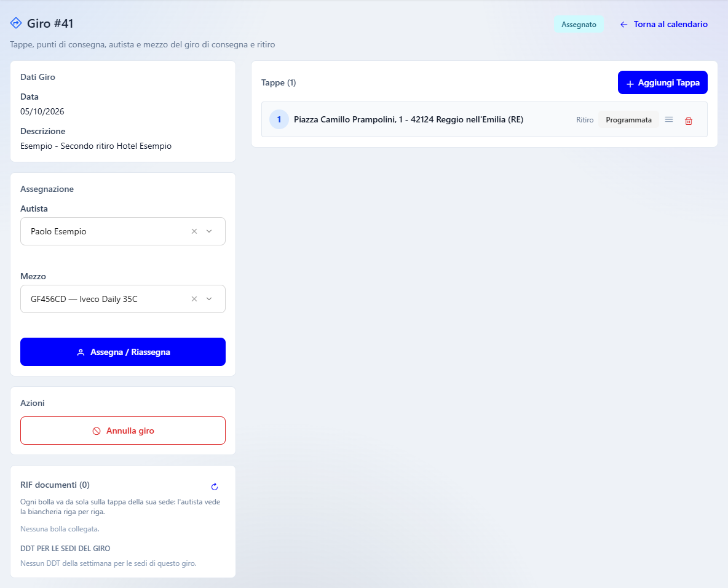Click the Dati Giro heading

[x=38, y=77]
